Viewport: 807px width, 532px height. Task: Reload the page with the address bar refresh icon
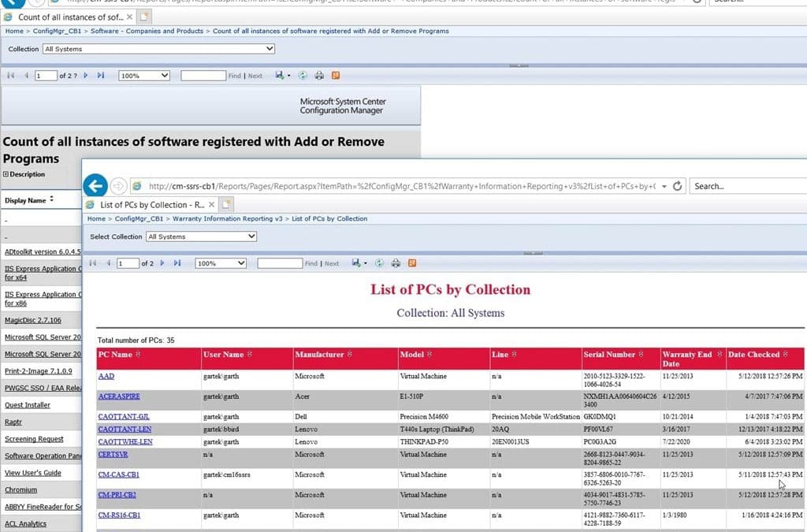[x=677, y=186]
